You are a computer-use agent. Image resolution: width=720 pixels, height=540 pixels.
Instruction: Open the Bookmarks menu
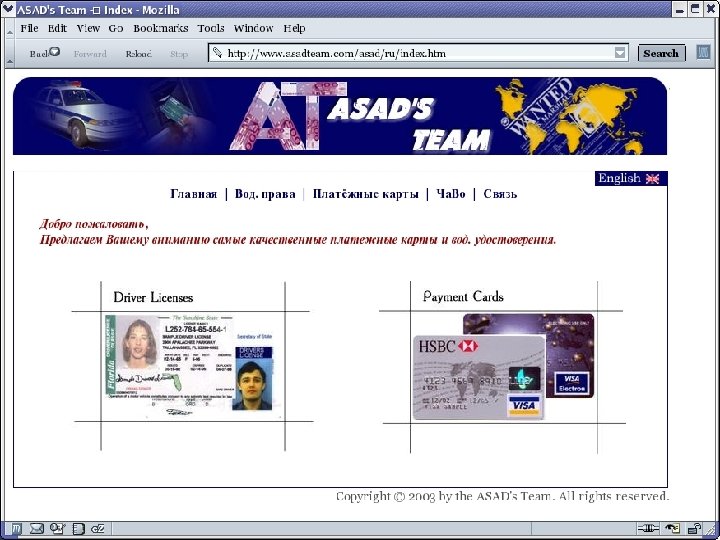[161, 28]
